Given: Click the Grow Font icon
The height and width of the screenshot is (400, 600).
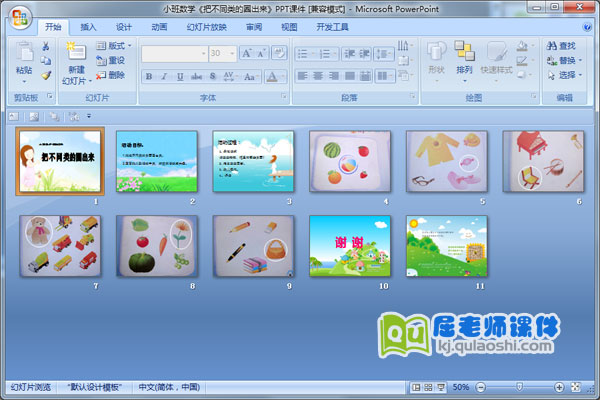Looking at the screenshot, I should click(247, 53).
